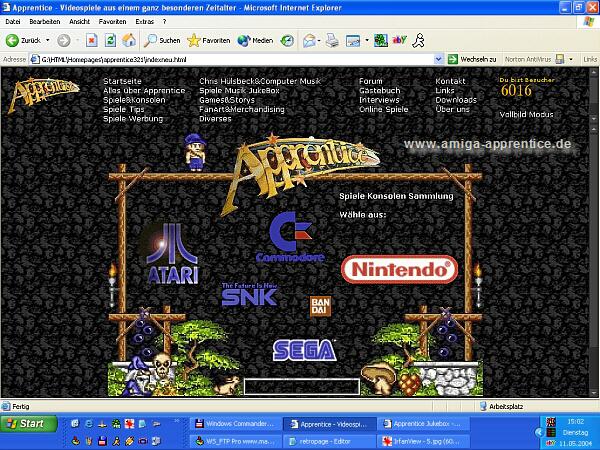Open the Online Spiele link
Screen dimensions: 600x450
383,109
